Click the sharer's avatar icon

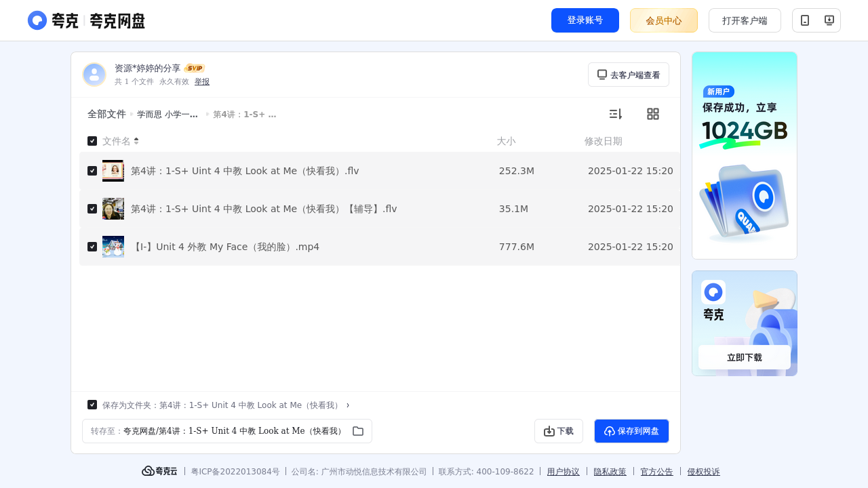point(94,75)
